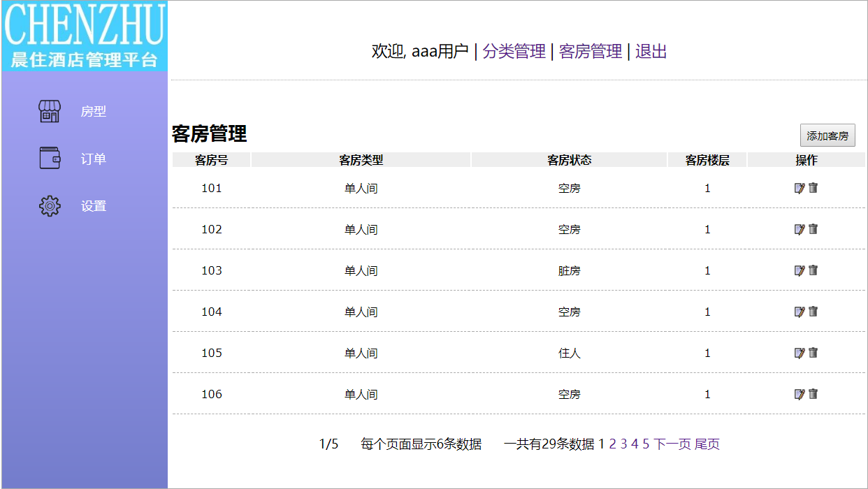868x489 pixels.
Task: Click the 退出 logout link
Action: (x=651, y=51)
